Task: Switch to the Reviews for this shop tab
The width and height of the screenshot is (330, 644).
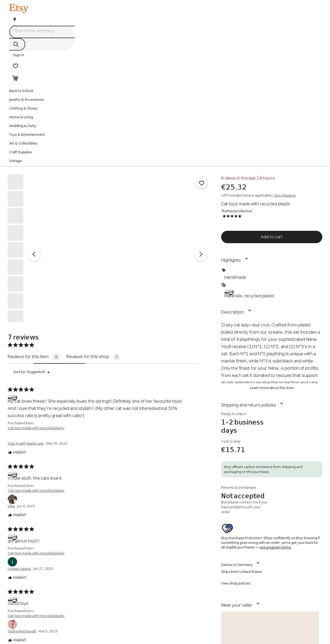Action: pos(88,357)
